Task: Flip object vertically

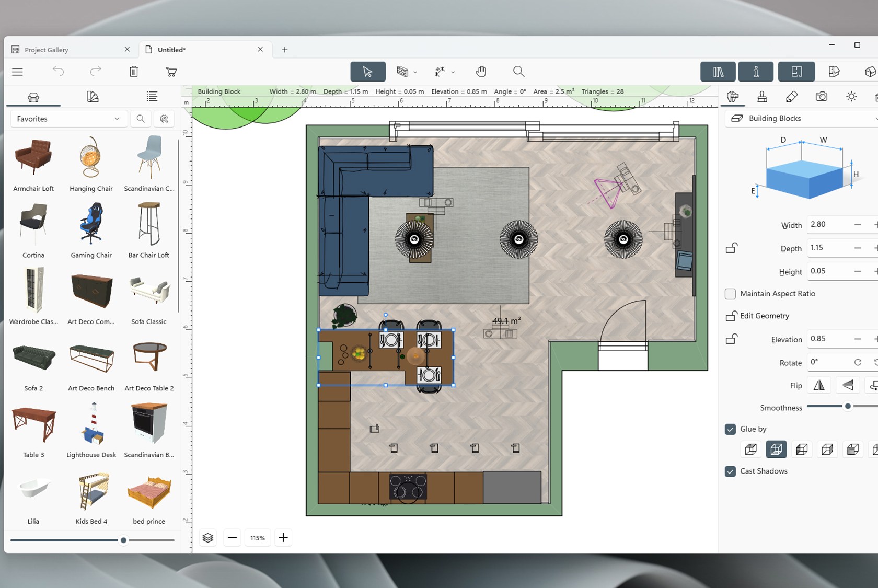Action: [x=848, y=385]
